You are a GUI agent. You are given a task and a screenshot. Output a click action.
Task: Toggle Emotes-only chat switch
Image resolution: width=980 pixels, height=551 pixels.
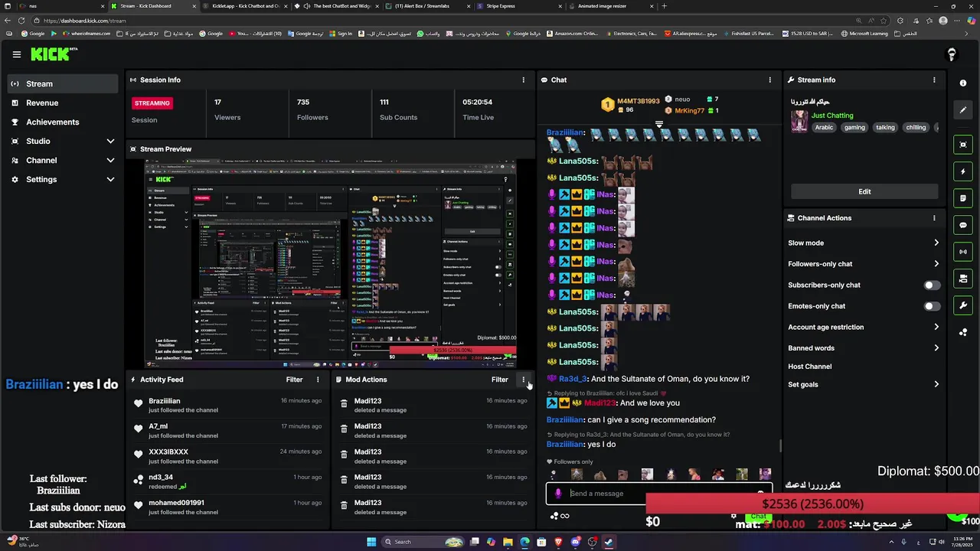tap(931, 306)
